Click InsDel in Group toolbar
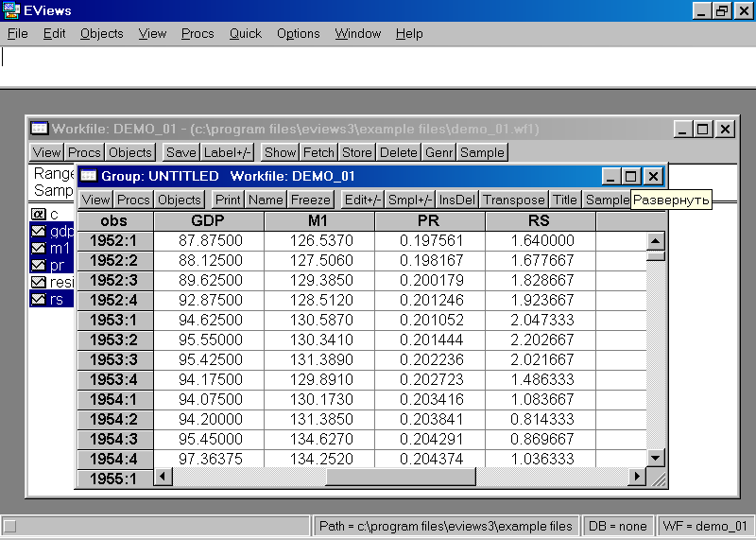The height and width of the screenshot is (540, 756). pos(457,200)
